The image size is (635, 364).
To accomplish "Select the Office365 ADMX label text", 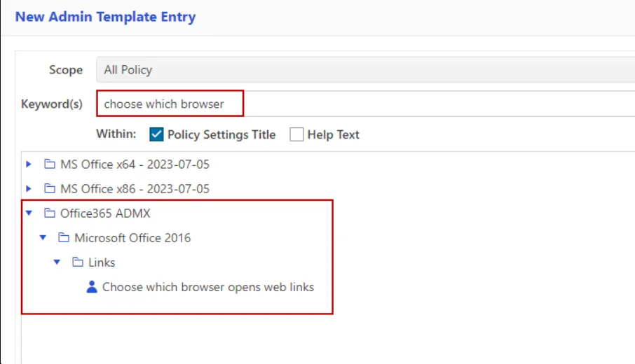I will click(105, 213).
